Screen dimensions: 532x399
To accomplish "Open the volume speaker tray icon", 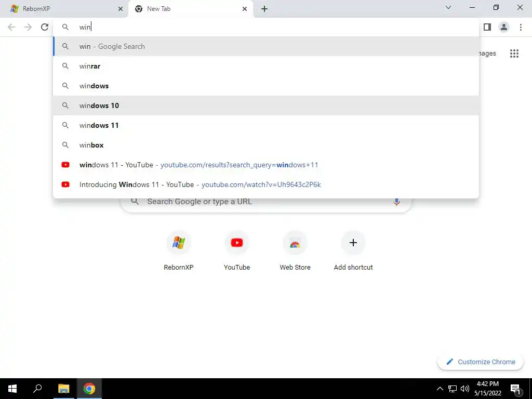I will click(465, 389).
